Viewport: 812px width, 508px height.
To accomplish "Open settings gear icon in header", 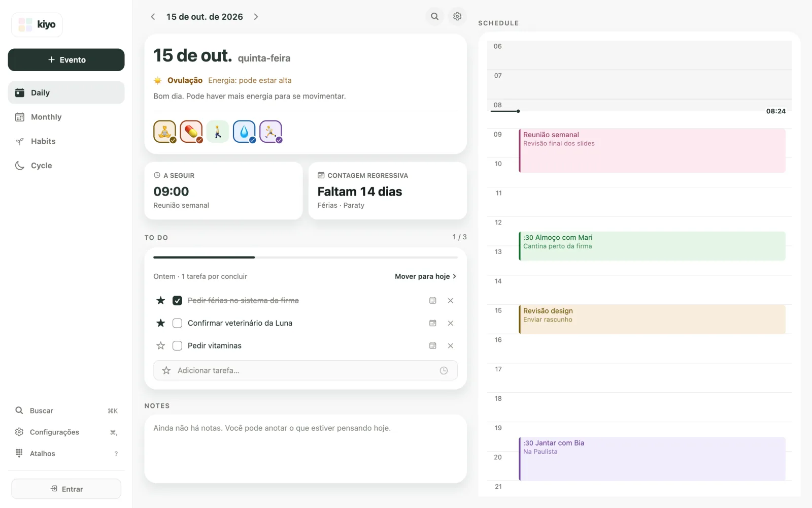I will pos(457,16).
